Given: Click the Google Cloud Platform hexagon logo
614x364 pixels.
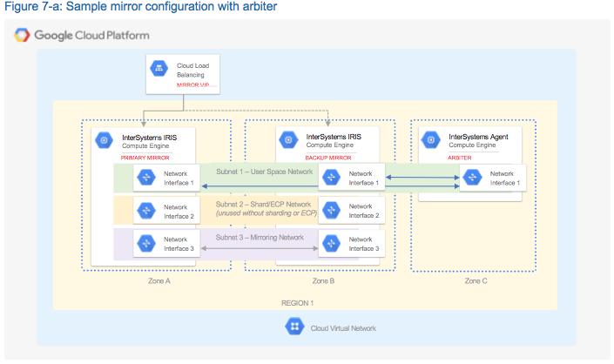Looking at the screenshot, I should [22, 35].
